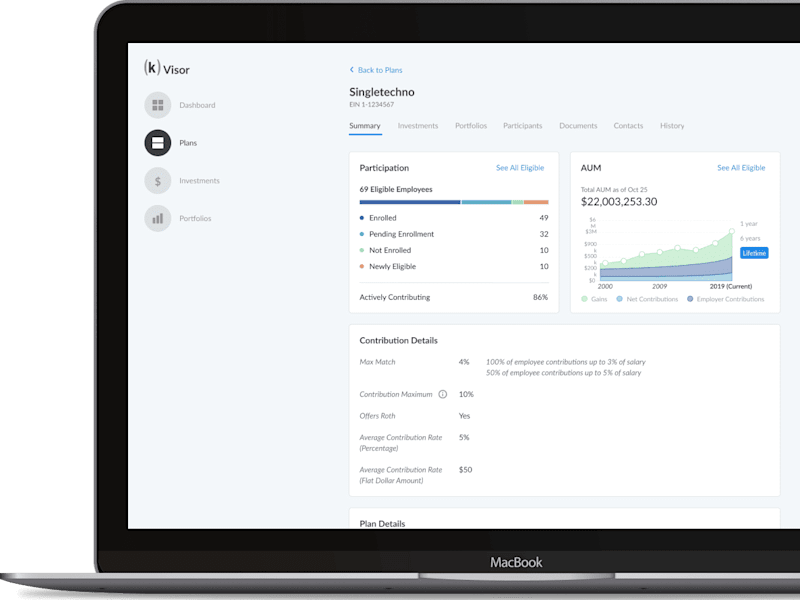
Task: Click the AUM chart 2009 axis label
Action: 659,286
